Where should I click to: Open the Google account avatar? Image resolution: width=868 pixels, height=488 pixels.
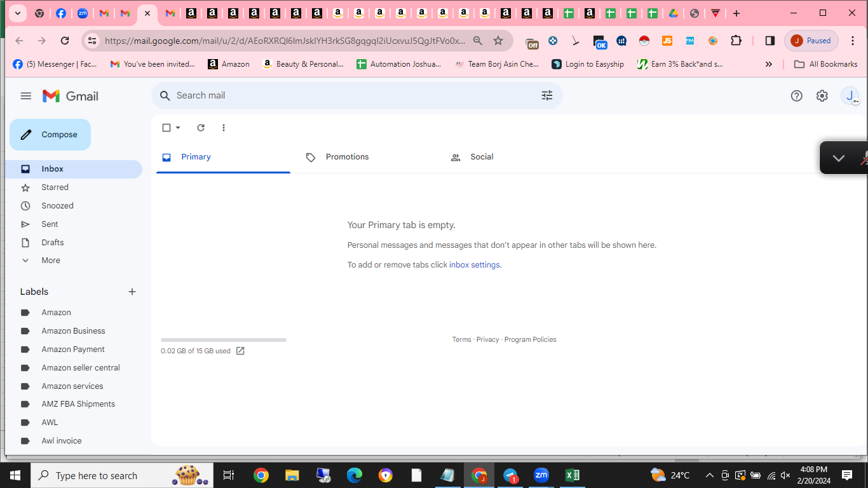pos(850,96)
